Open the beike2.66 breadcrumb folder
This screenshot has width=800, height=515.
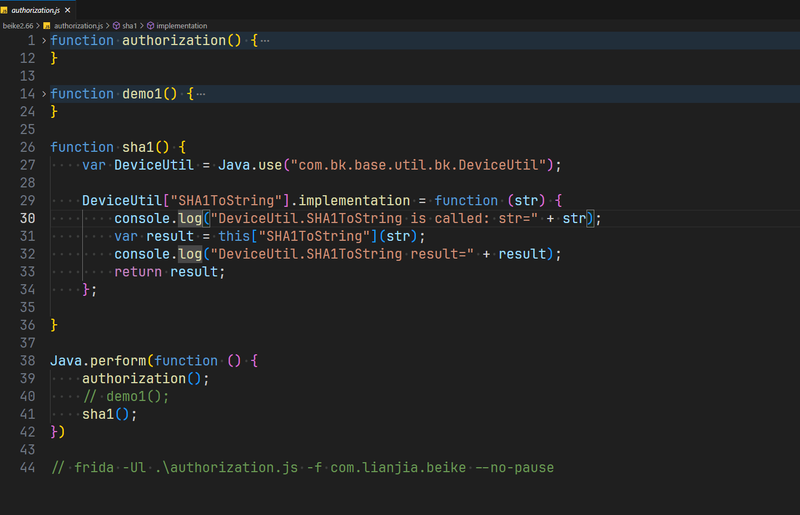18,26
